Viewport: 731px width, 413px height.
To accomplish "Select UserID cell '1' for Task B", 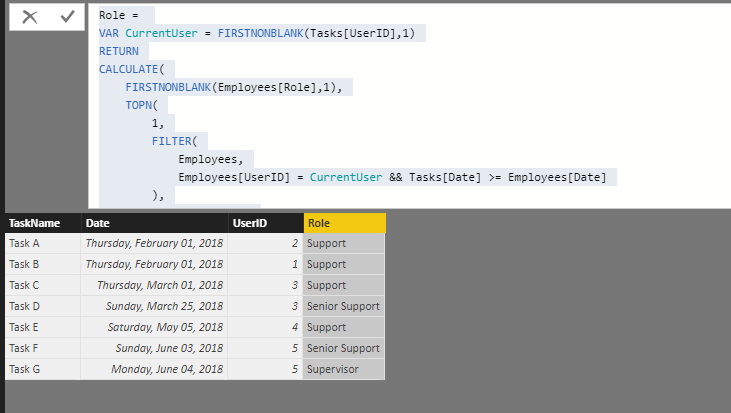I will click(x=266, y=264).
